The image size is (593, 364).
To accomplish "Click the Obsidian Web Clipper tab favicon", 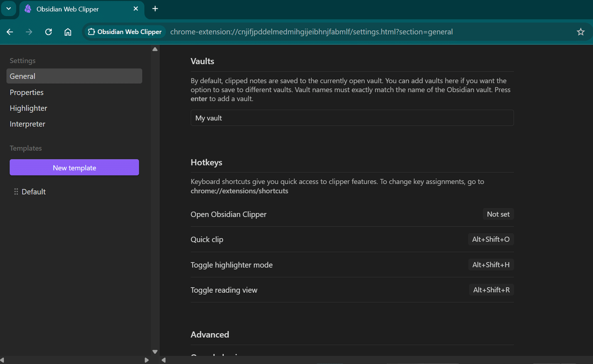I will tap(28, 9).
